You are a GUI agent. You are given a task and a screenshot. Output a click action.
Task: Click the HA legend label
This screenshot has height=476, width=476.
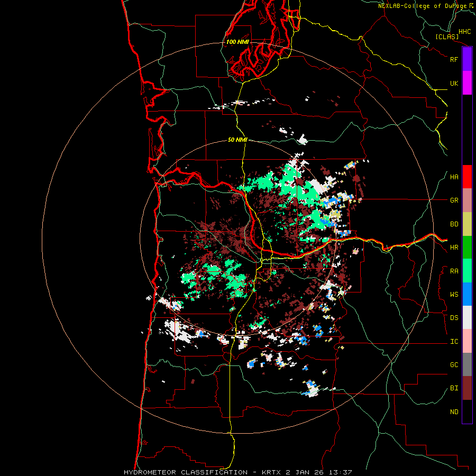pos(454,177)
